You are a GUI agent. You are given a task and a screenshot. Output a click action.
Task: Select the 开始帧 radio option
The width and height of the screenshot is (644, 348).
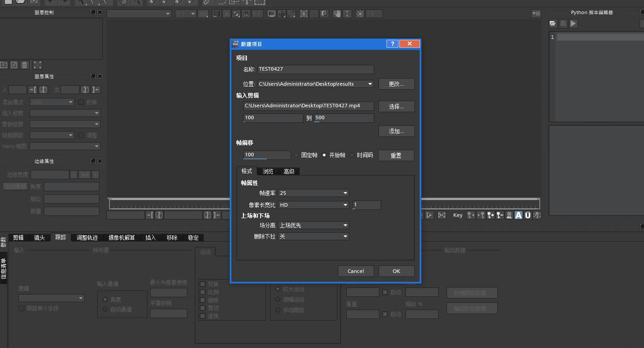click(x=324, y=155)
